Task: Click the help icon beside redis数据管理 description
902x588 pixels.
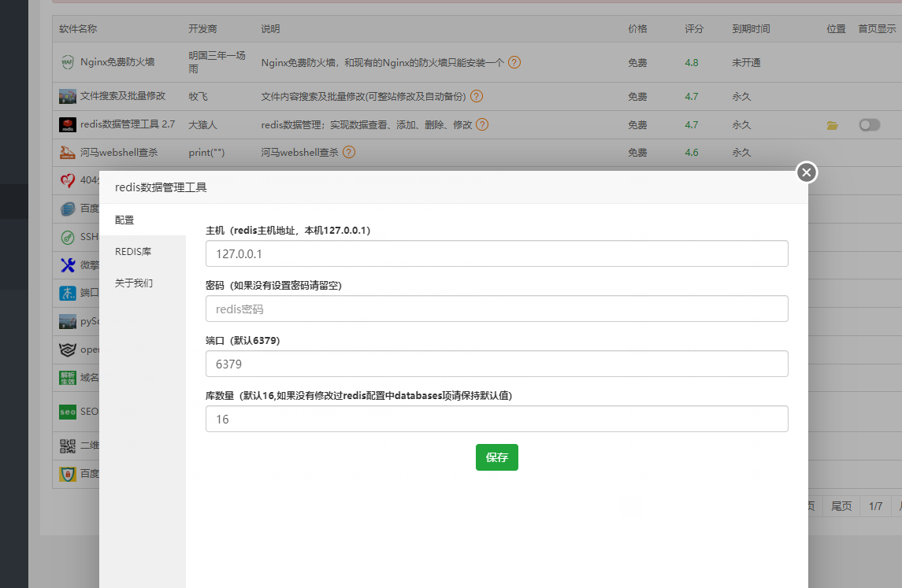Action: tap(481, 124)
